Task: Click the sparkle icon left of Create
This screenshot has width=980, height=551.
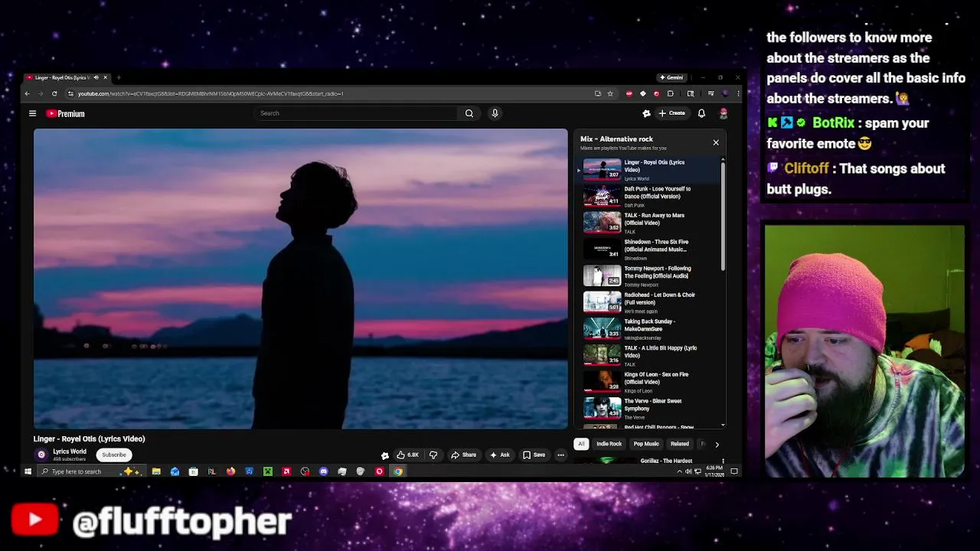Action: coord(646,113)
